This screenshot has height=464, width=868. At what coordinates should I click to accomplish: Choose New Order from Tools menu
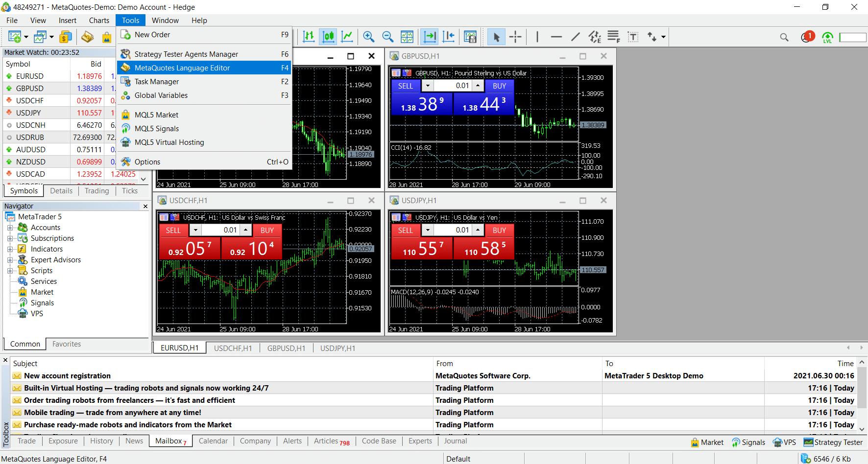point(204,35)
